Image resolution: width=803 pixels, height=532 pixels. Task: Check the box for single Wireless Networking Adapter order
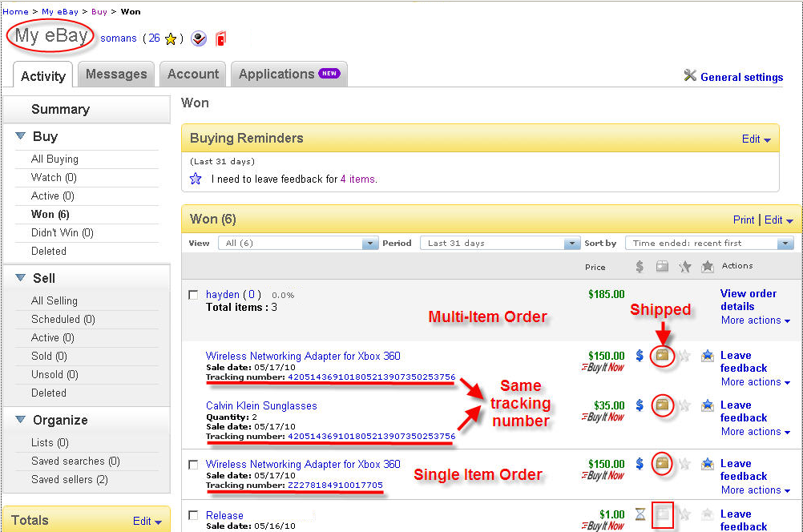pyautogui.click(x=193, y=465)
